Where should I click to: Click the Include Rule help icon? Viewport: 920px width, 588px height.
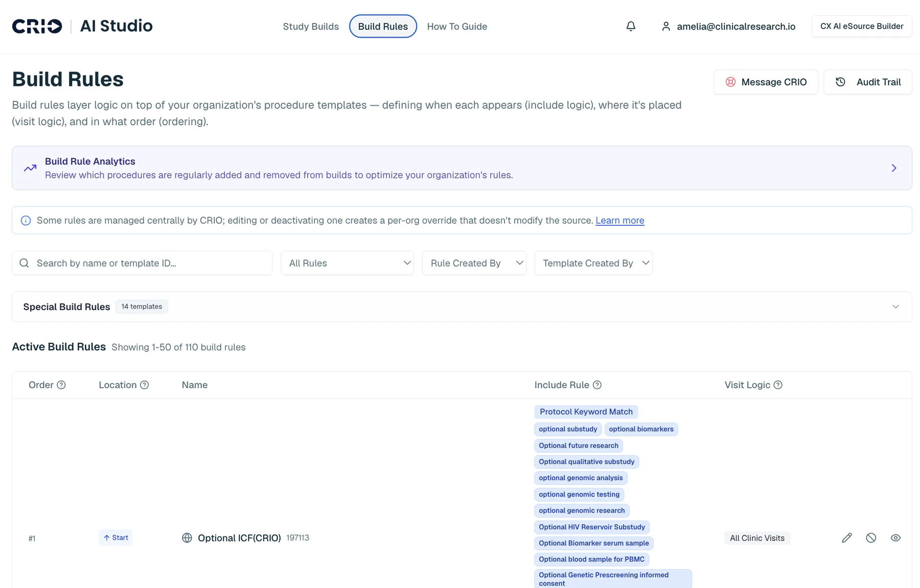(597, 385)
